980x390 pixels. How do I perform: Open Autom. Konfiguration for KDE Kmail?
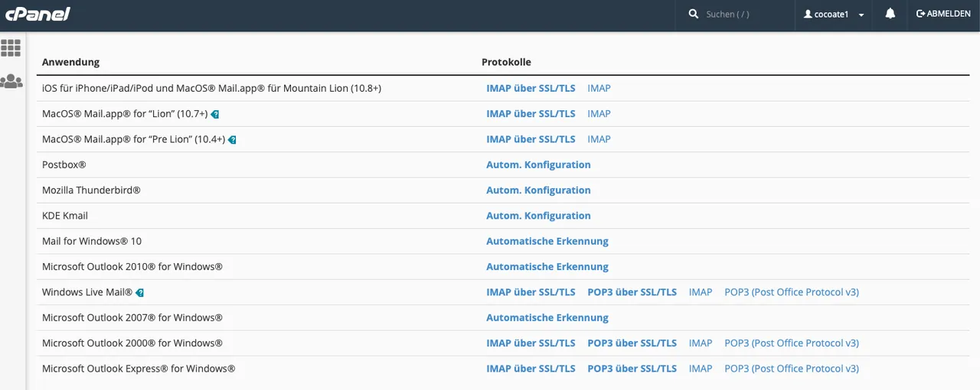click(539, 216)
